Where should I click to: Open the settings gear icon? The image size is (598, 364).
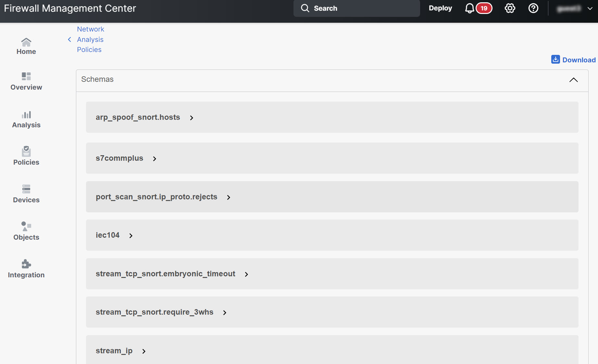510,8
